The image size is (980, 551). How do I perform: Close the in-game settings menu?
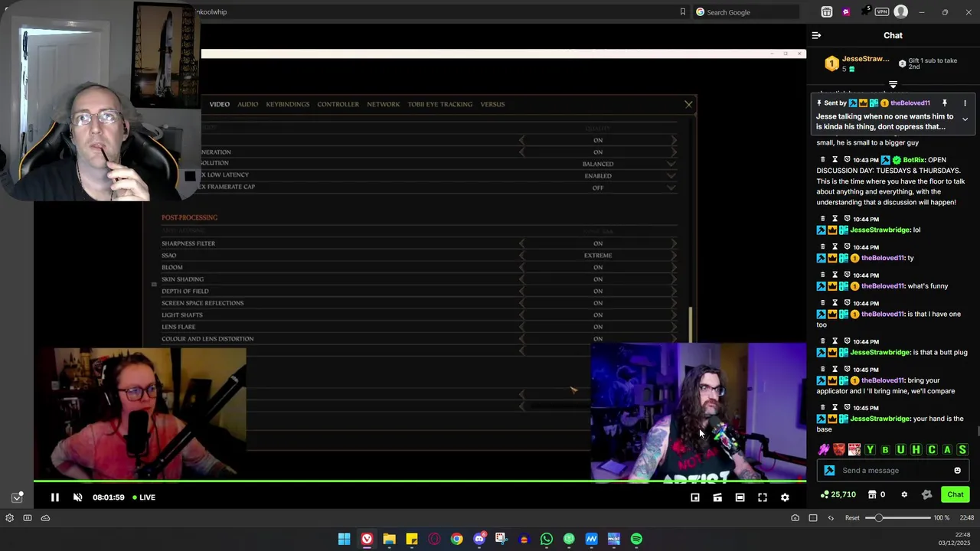(x=688, y=104)
